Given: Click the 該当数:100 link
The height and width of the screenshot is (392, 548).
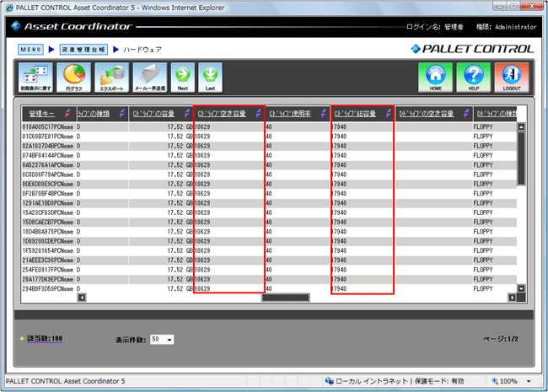Looking at the screenshot, I should click(x=45, y=338).
